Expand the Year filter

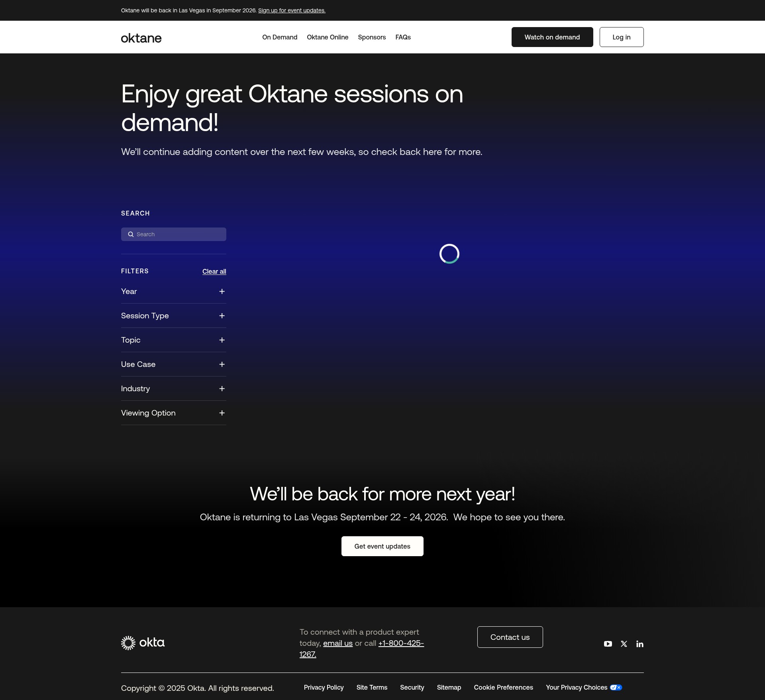(x=174, y=292)
